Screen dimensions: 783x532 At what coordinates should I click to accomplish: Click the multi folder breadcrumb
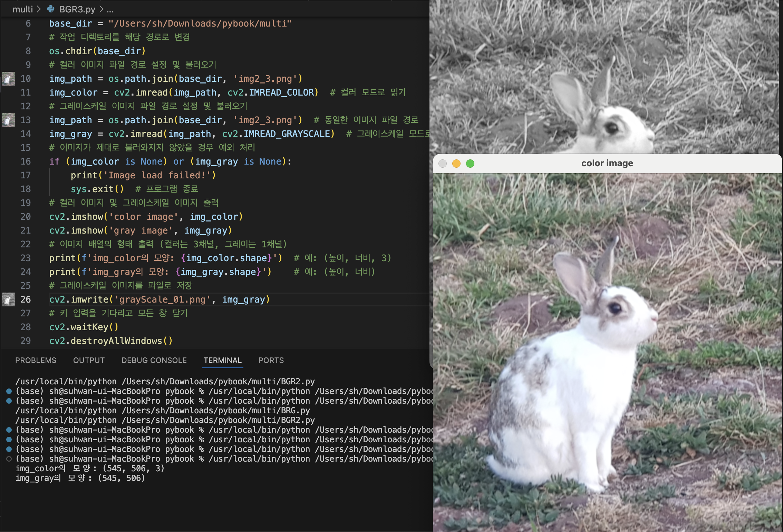point(22,9)
